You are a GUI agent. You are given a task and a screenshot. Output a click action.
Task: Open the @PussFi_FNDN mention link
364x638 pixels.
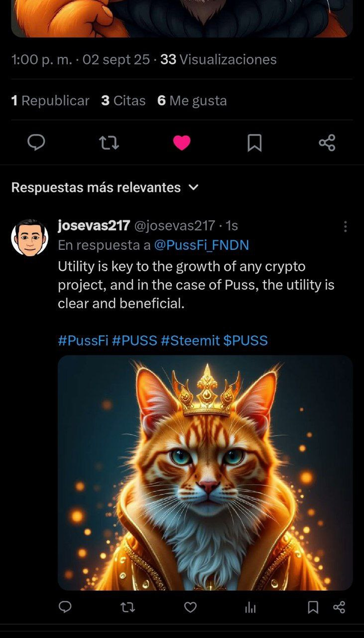201,245
